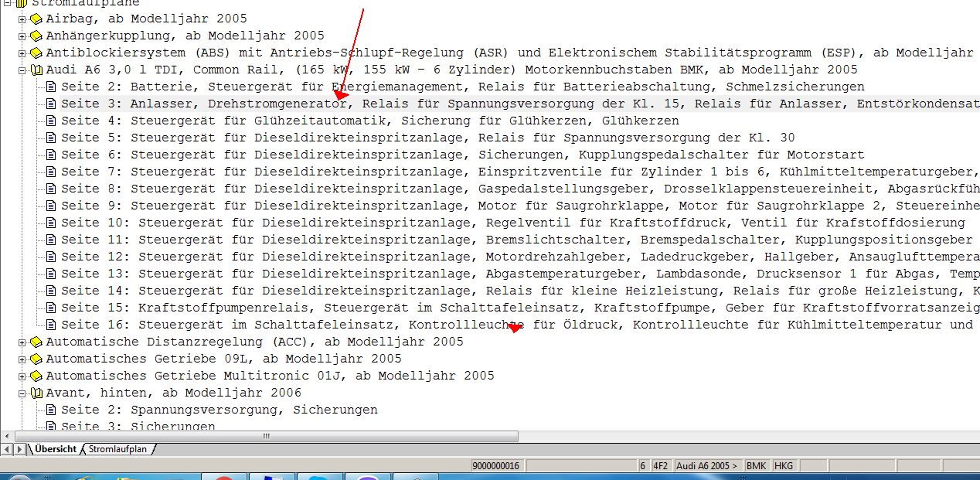Click the book icon beside Automatische Distanzregelung (ACC)
The image size is (980, 480).
point(36,342)
